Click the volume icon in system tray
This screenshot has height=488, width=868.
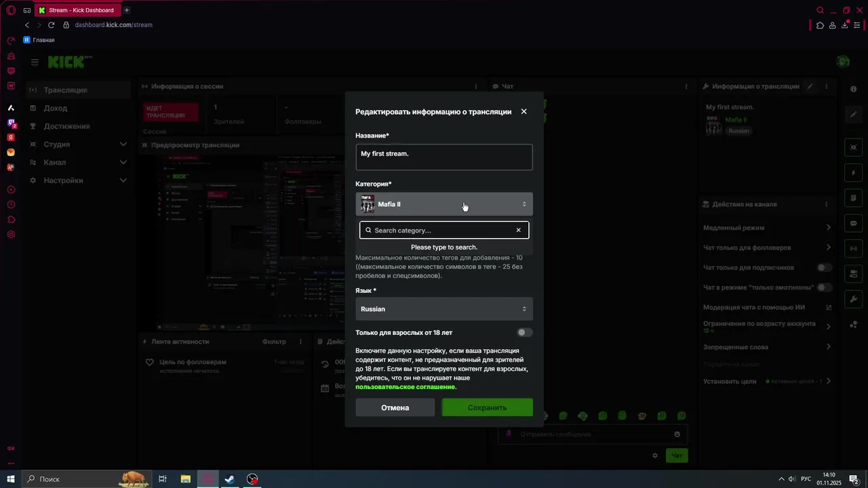click(791, 479)
